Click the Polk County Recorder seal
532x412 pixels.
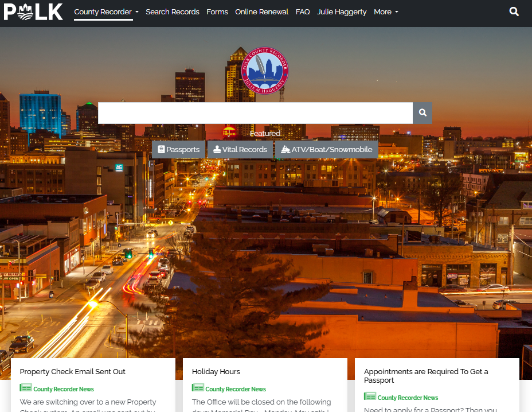(265, 71)
